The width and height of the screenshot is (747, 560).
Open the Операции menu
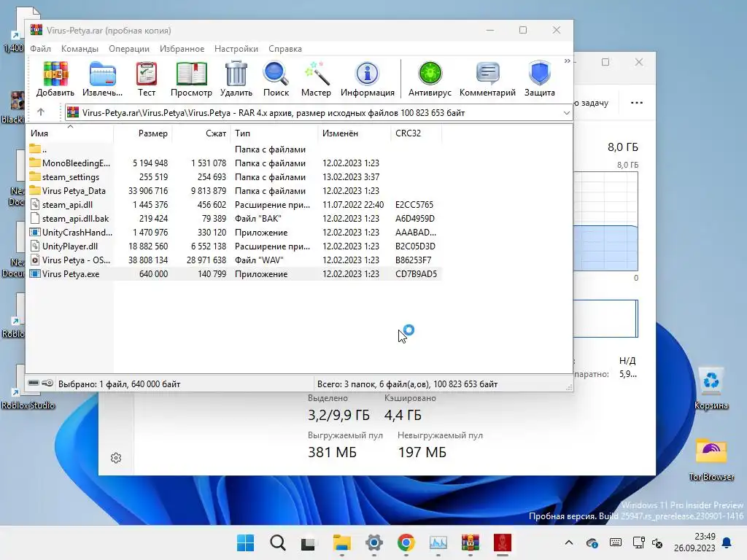pos(128,49)
